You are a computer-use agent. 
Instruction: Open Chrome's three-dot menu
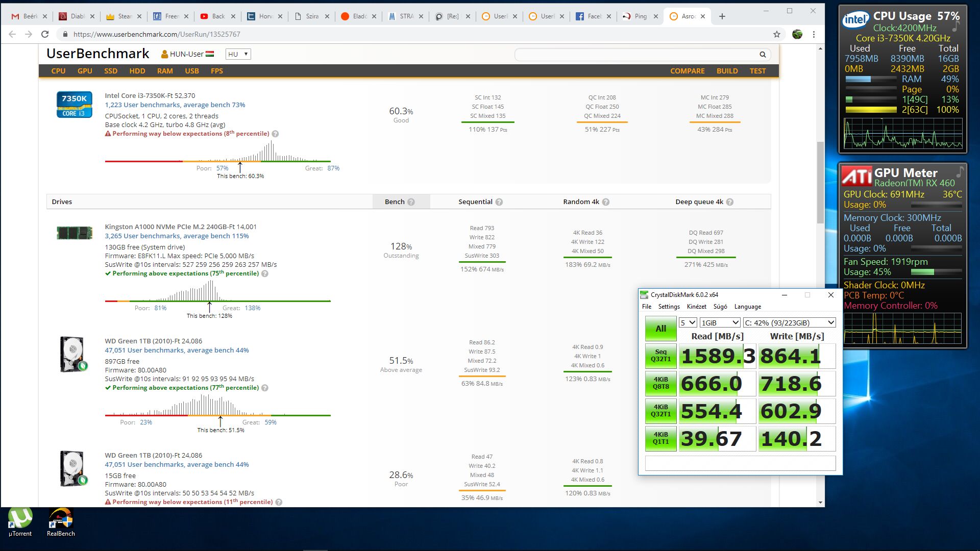point(814,34)
